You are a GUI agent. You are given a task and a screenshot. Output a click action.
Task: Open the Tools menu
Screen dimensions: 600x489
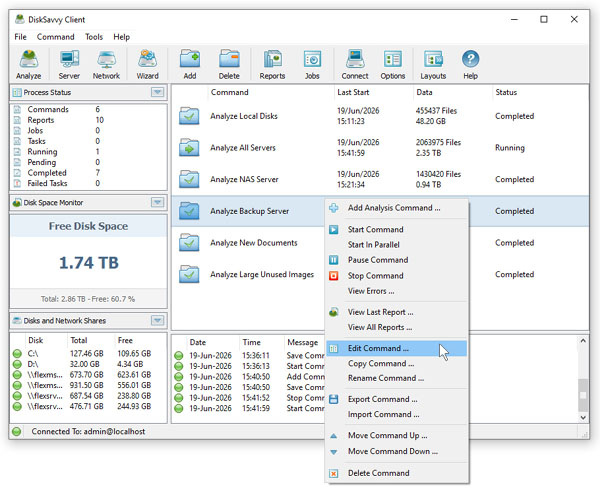[94, 37]
